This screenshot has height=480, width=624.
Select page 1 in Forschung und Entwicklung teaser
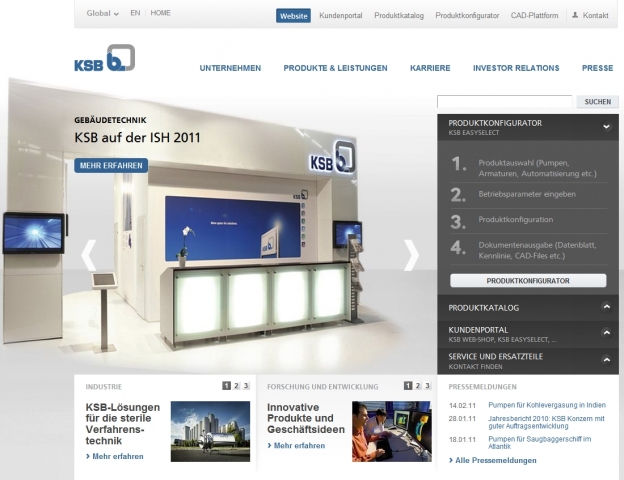coord(408,386)
